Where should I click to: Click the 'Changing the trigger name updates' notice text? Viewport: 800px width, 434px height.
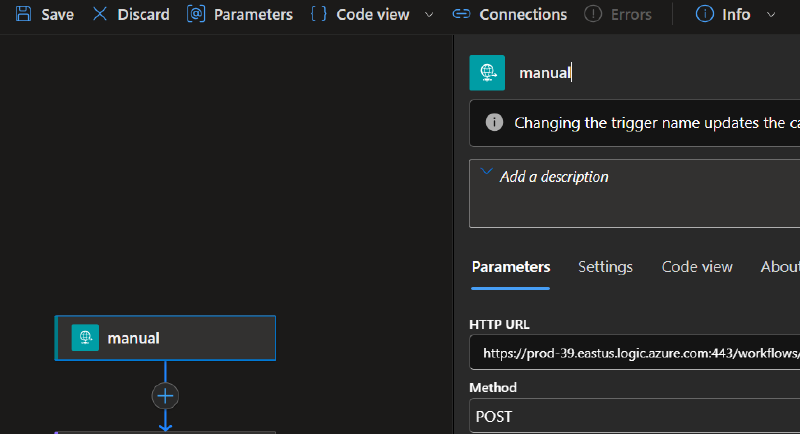pos(657,123)
